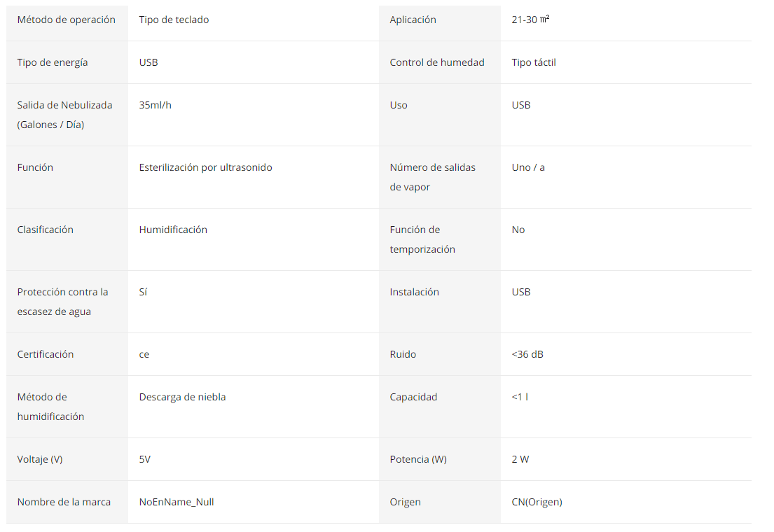The width and height of the screenshot is (774, 532).
Task: Click the 'CN(Origen)' origin value
Action: click(537, 502)
